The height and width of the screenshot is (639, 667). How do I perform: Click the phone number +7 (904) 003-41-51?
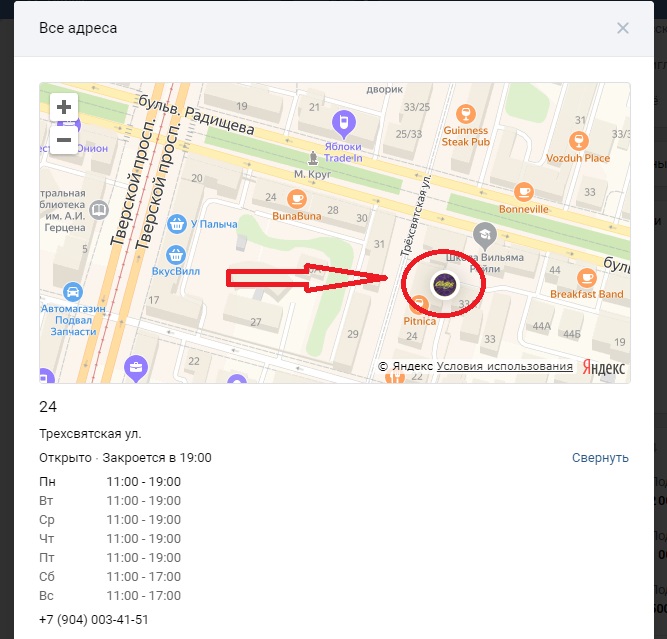[94, 620]
